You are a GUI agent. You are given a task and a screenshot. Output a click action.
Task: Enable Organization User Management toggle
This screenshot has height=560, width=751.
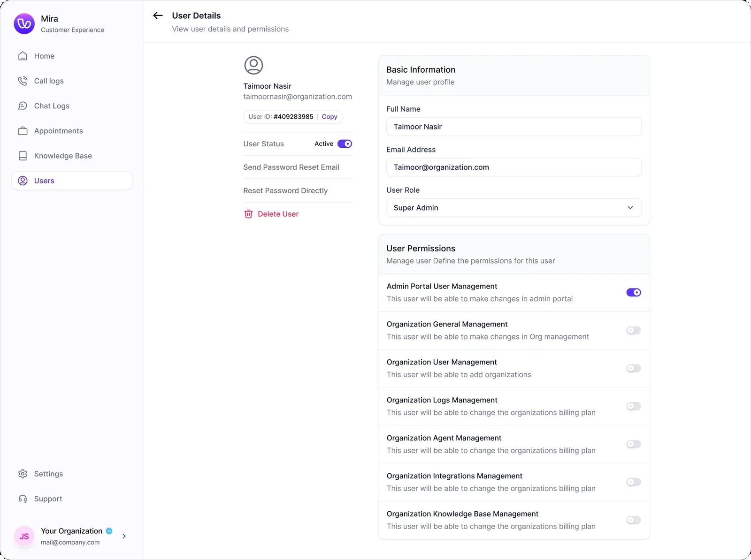pos(634,369)
